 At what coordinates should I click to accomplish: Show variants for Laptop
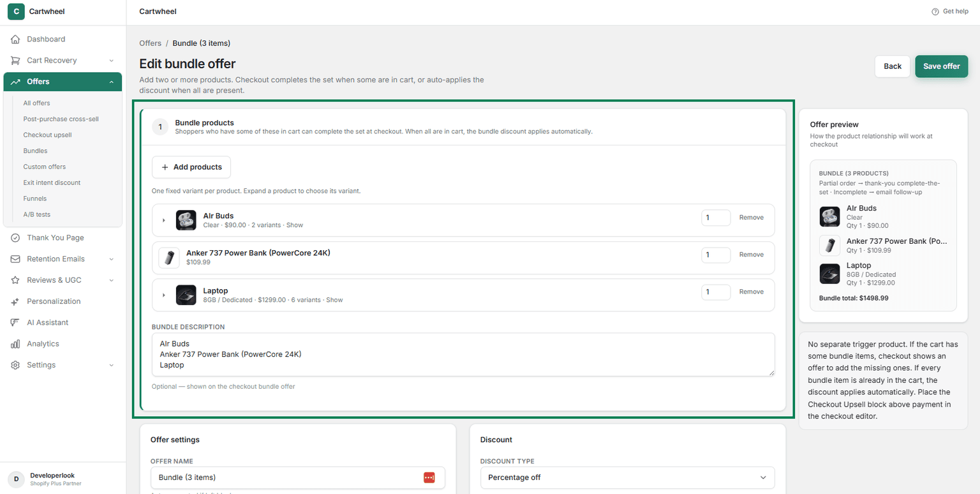tap(334, 300)
